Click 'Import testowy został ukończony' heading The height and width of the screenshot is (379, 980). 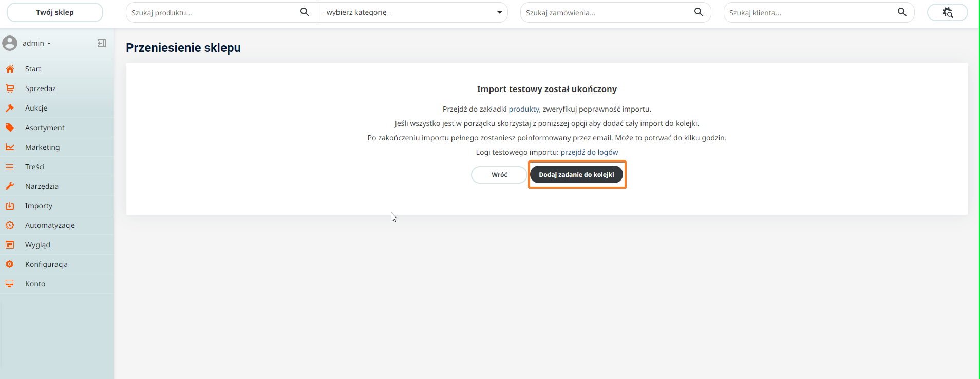pyautogui.click(x=546, y=89)
